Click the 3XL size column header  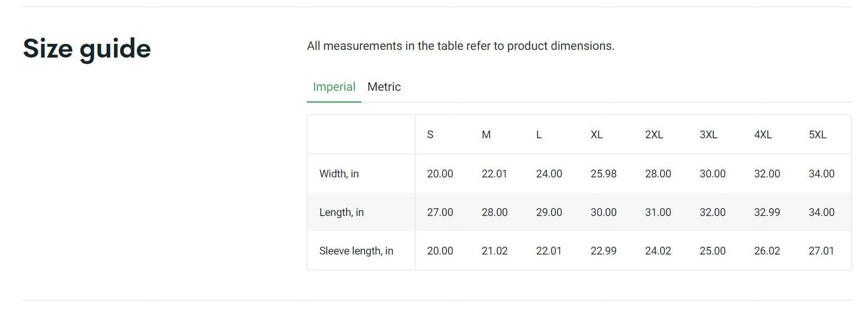[x=708, y=135]
